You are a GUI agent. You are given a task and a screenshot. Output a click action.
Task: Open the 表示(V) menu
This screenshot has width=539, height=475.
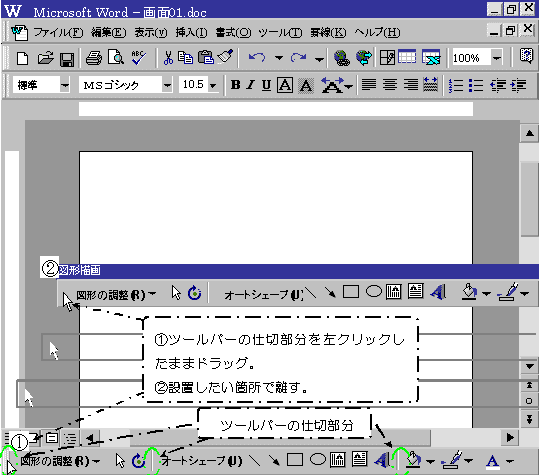point(151,32)
